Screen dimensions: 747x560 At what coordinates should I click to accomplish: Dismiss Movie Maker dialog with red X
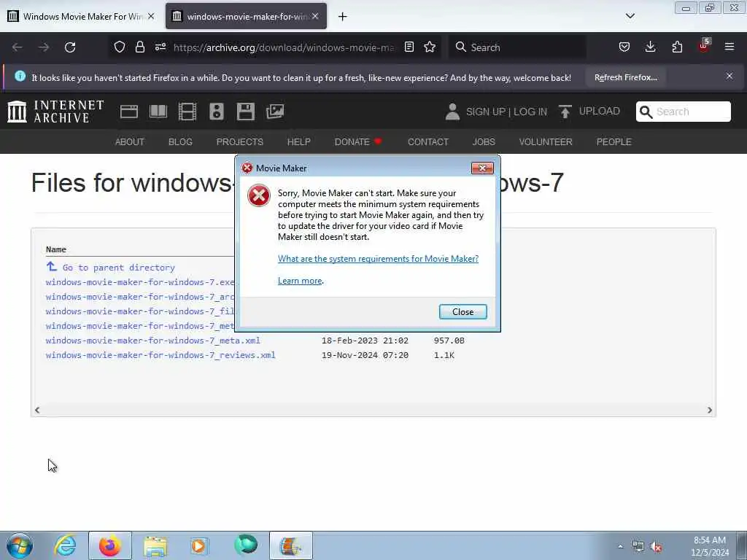point(482,168)
